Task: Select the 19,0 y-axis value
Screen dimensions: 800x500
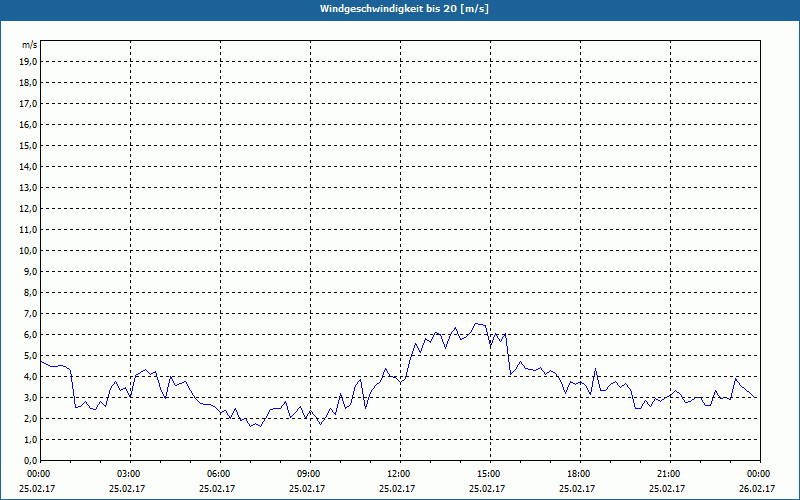Action: click(x=28, y=62)
